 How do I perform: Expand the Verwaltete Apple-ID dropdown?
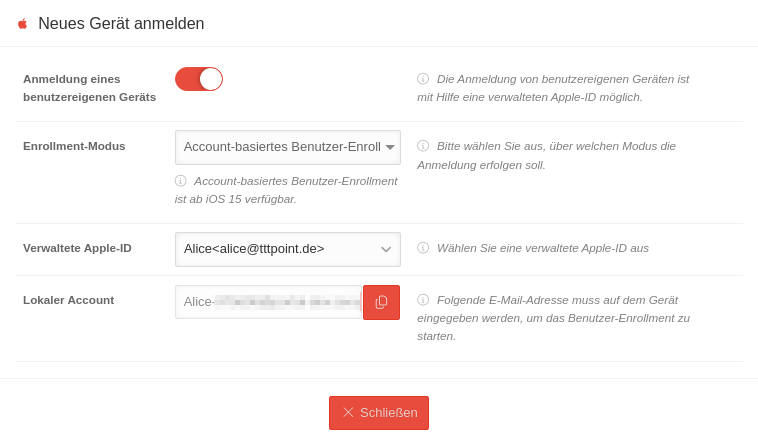[288, 249]
